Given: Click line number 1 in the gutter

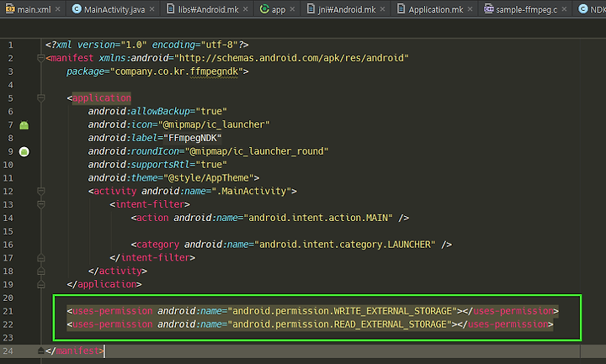Looking at the screenshot, I should 11,45.
